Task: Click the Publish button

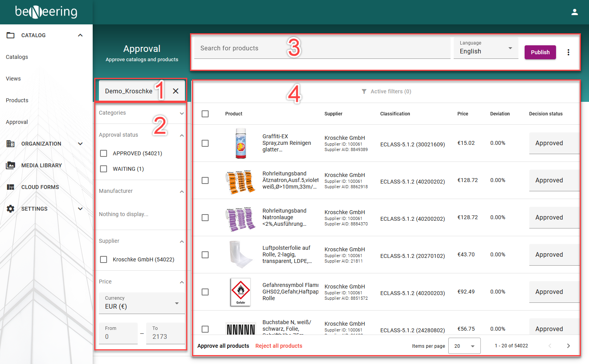Action: point(540,52)
